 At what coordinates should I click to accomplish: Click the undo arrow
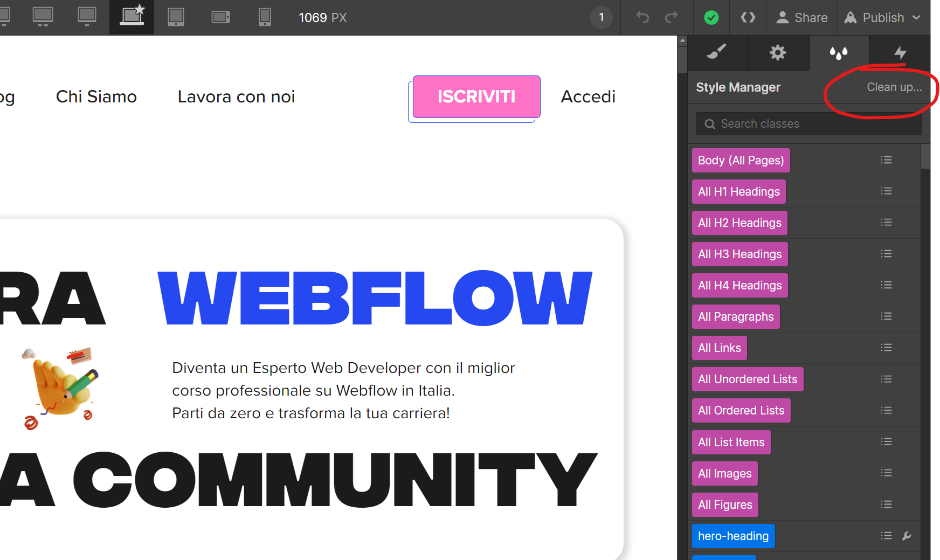point(642,17)
